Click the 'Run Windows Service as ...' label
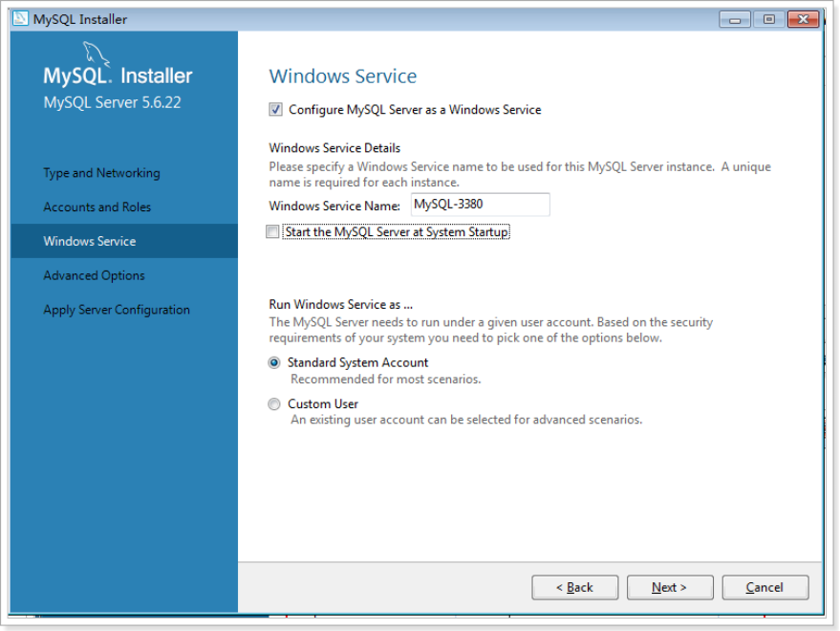Image resolution: width=840 pixels, height=631 pixels. click(x=341, y=305)
